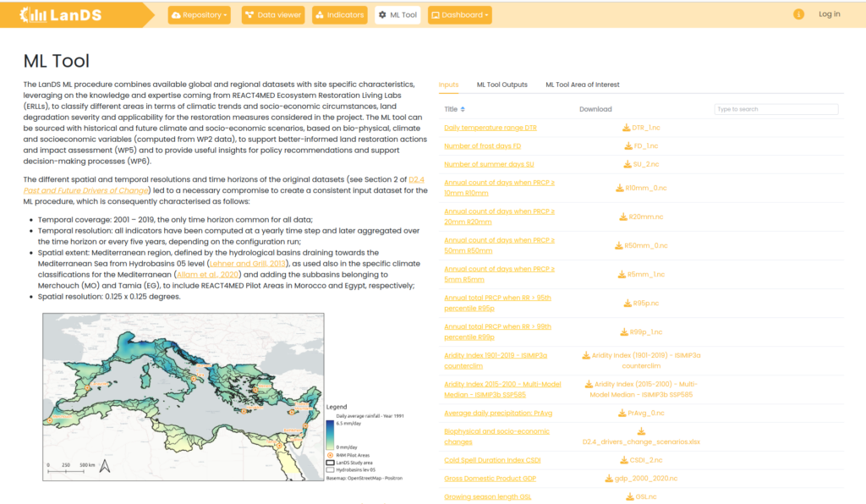Click the R4M Pilot Areas legend marker
Screen dimensions: 866x504
[331, 456]
